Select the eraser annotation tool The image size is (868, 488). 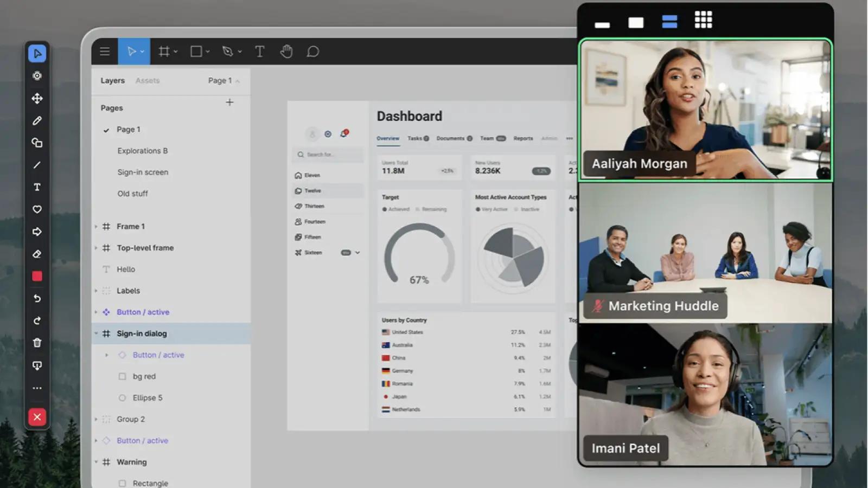click(37, 254)
